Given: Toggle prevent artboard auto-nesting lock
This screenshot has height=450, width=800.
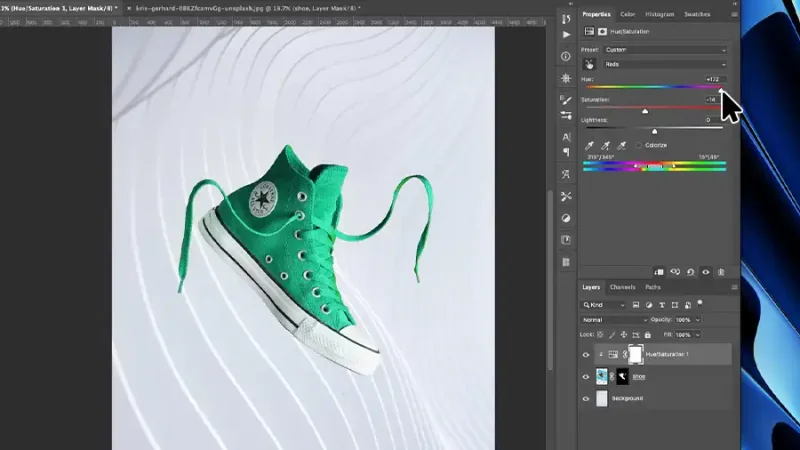Looking at the screenshot, I should (636, 335).
